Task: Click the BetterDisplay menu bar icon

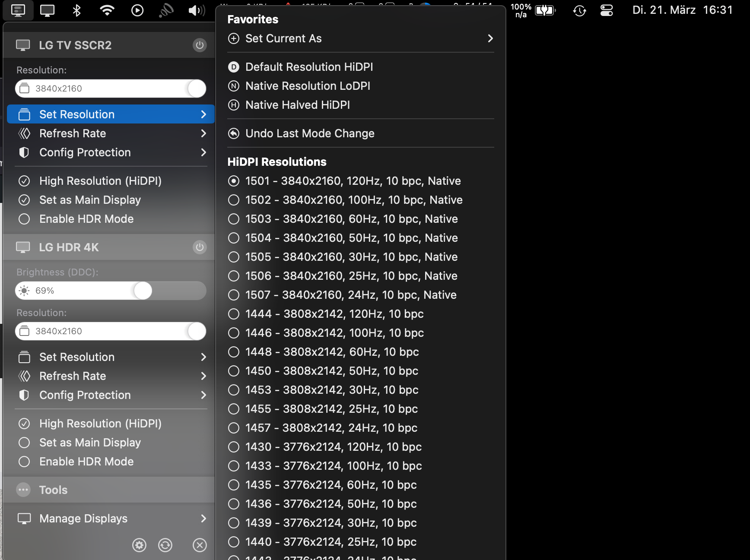Action: pos(18,10)
